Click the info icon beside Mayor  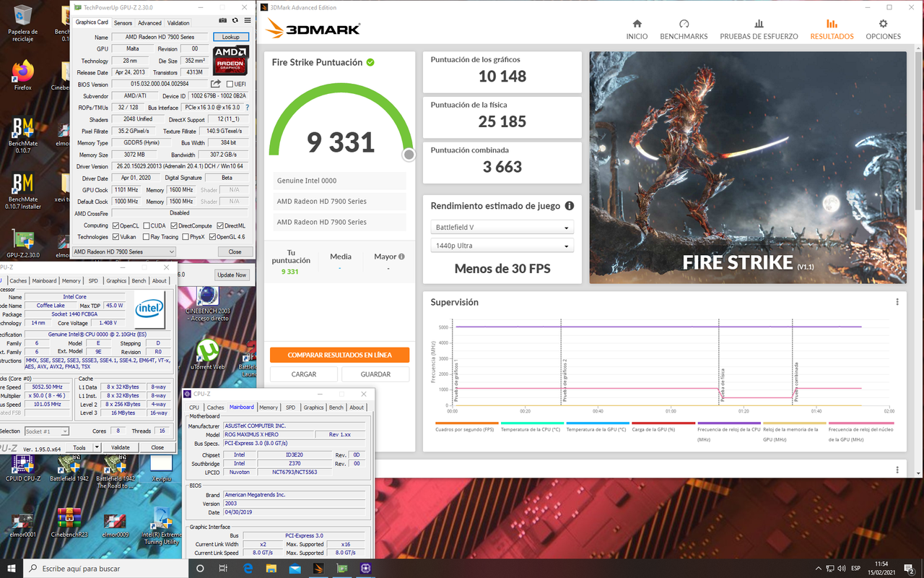[x=401, y=256]
